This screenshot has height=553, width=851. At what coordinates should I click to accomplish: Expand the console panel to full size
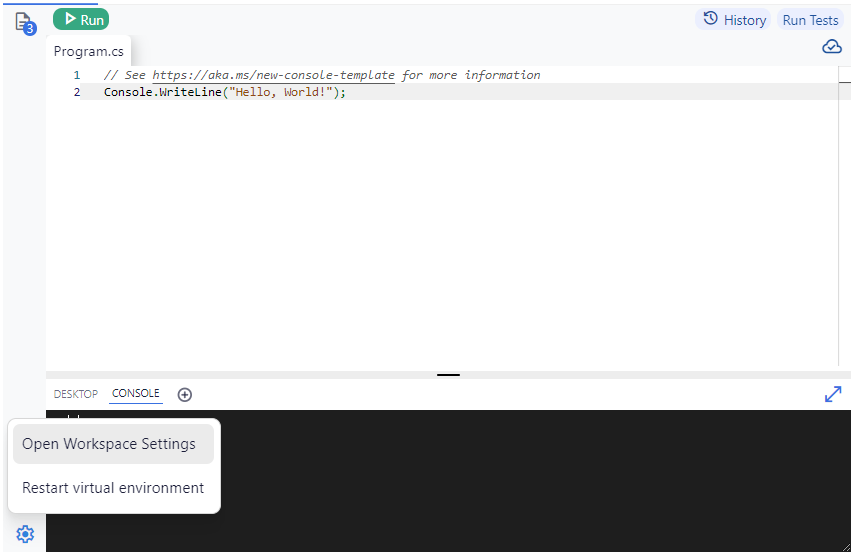pos(833,394)
